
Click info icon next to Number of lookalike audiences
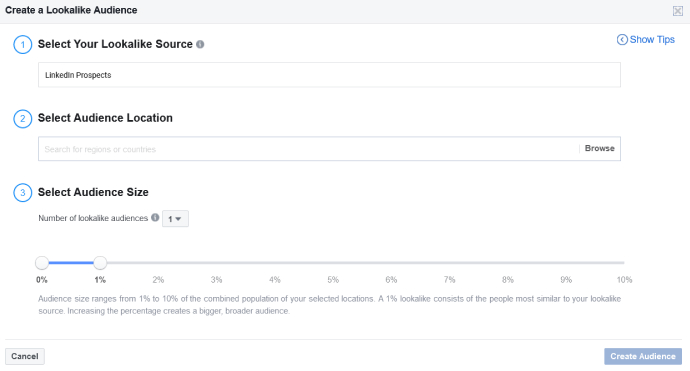(155, 217)
